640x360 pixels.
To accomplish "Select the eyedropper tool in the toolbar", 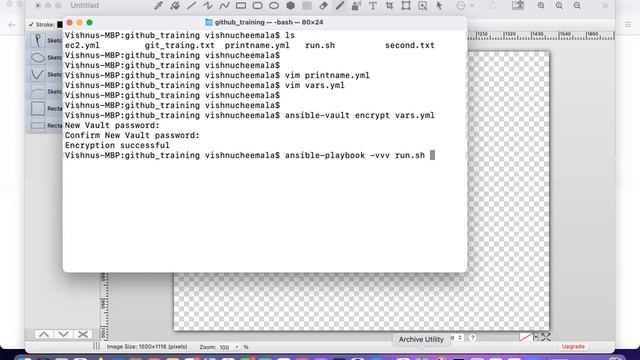I will (x=158, y=6).
